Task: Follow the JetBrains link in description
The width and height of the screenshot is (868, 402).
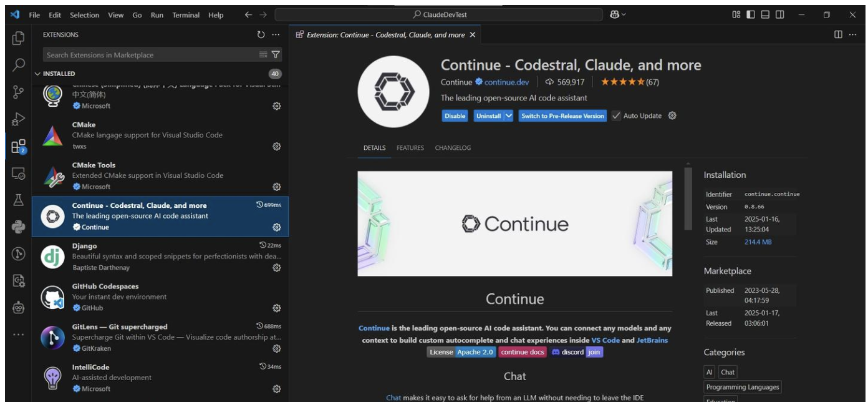Action: pos(652,340)
